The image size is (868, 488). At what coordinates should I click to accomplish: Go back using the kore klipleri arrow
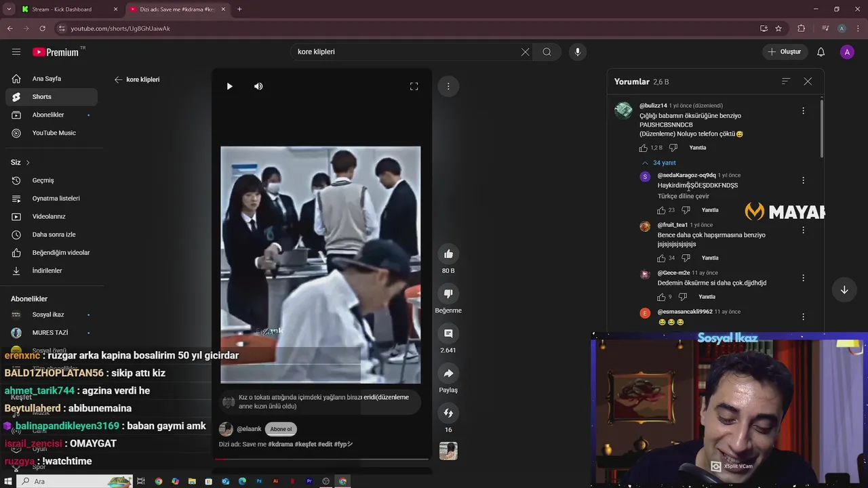click(x=119, y=79)
